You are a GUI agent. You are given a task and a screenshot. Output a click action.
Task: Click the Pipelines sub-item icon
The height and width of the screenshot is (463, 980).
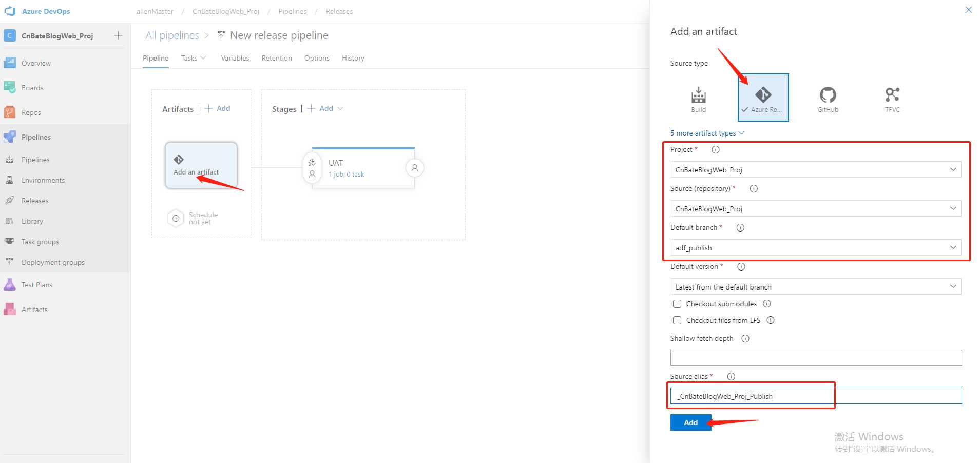(10, 160)
